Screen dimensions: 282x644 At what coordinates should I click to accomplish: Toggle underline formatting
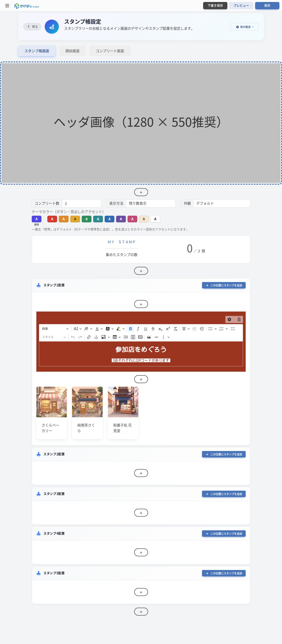coord(145,329)
